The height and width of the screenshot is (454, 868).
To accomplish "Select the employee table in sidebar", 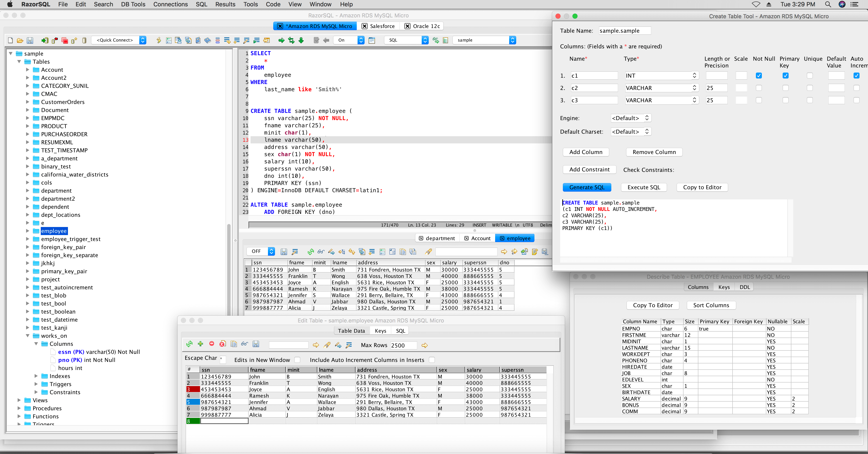I will (x=53, y=231).
